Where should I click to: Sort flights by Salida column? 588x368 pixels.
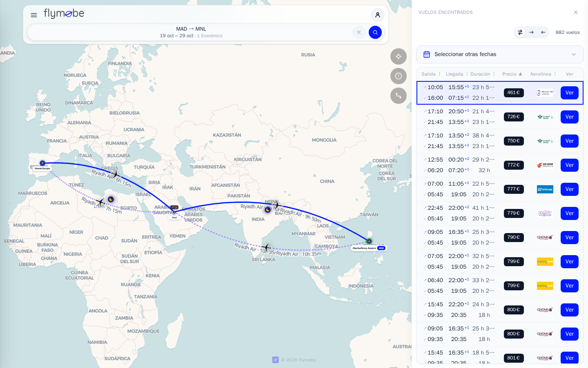click(x=431, y=74)
